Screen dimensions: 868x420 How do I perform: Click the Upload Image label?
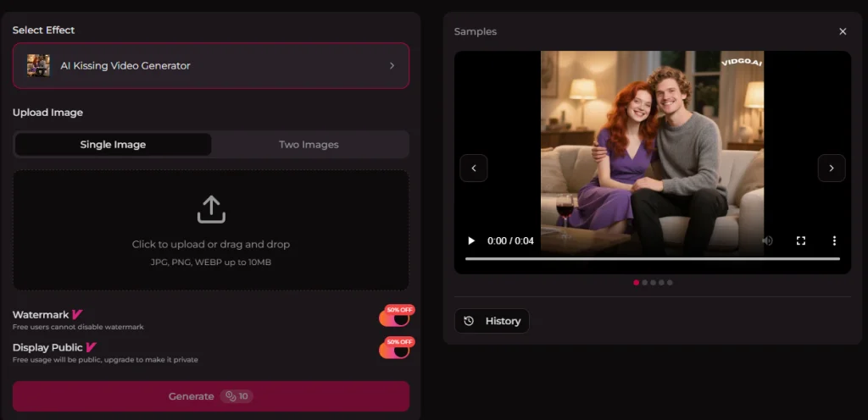click(x=47, y=113)
